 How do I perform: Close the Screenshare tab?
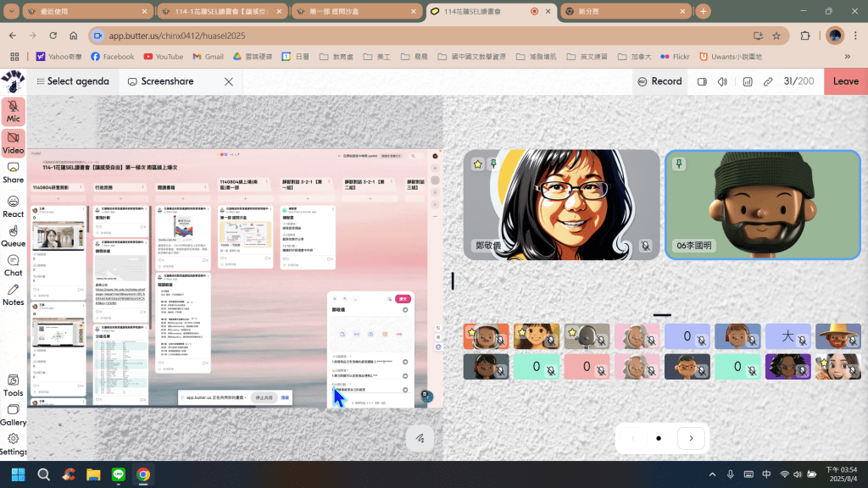pyautogui.click(x=228, y=81)
